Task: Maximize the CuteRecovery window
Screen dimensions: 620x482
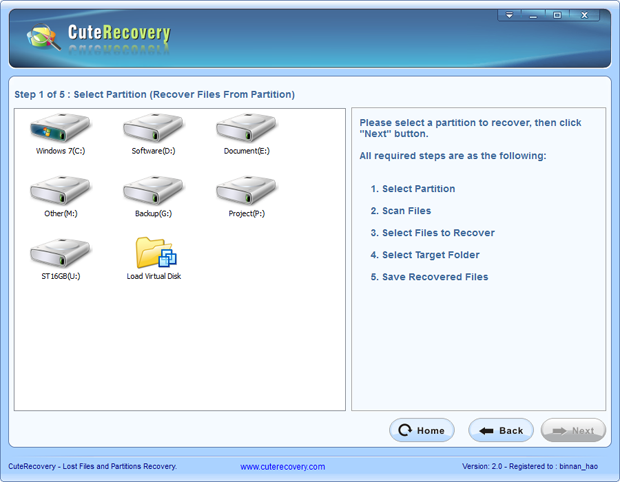Action: tap(557, 15)
